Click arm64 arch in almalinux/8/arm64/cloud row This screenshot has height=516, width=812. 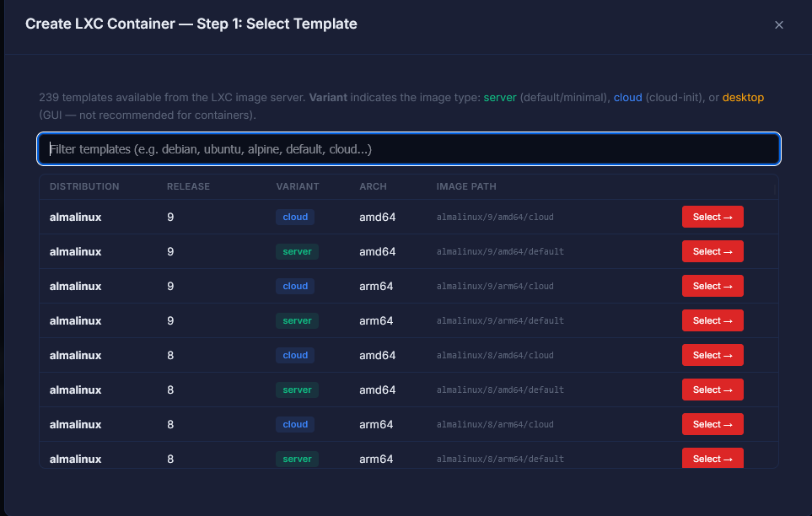(376, 424)
